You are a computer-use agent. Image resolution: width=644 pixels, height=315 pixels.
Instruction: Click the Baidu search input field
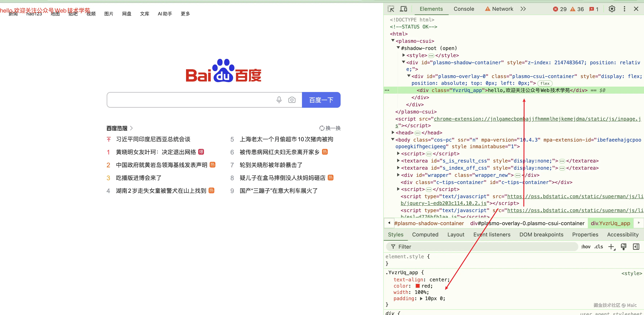pos(190,100)
